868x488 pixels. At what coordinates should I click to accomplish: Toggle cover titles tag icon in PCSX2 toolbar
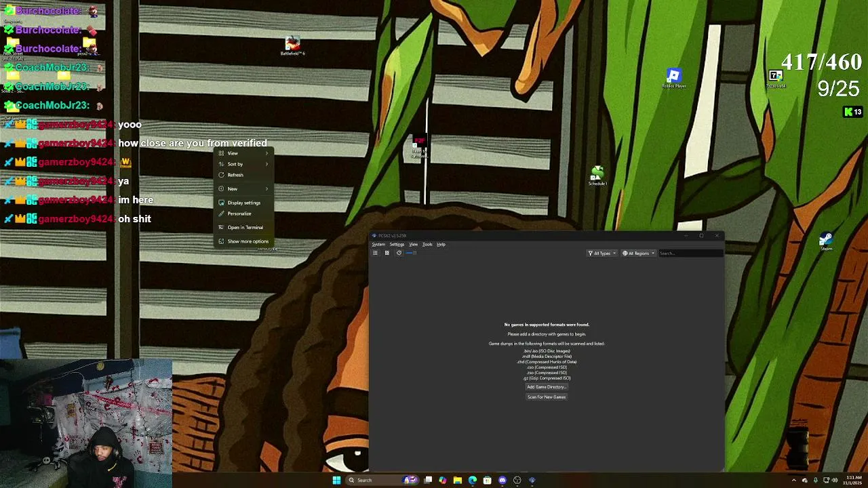tap(399, 253)
